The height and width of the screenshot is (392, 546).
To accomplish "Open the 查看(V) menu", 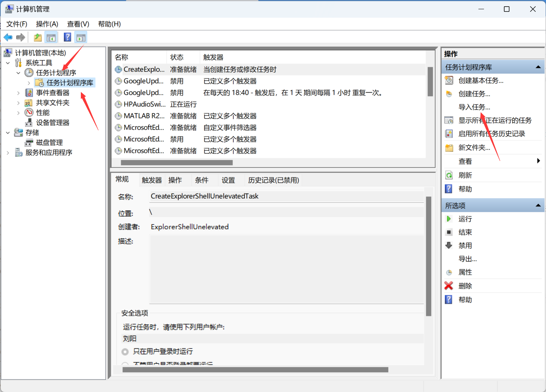I will coord(78,24).
